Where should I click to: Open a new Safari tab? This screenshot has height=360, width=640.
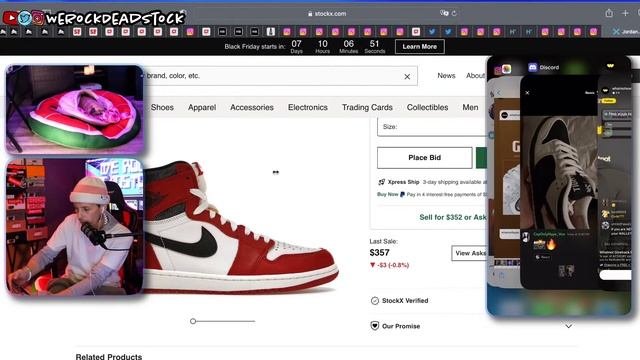pyautogui.click(x=625, y=13)
